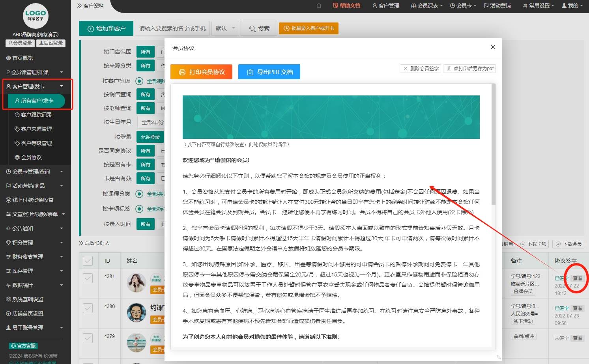Select 全部等级 radio for 按客户等级
This screenshot has width=589, height=364.
(x=139, y=81)
